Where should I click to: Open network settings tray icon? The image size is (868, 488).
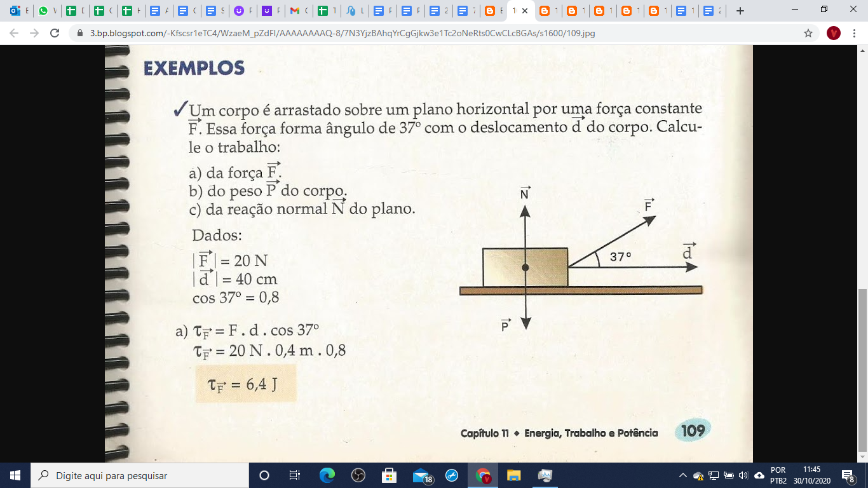714,475
